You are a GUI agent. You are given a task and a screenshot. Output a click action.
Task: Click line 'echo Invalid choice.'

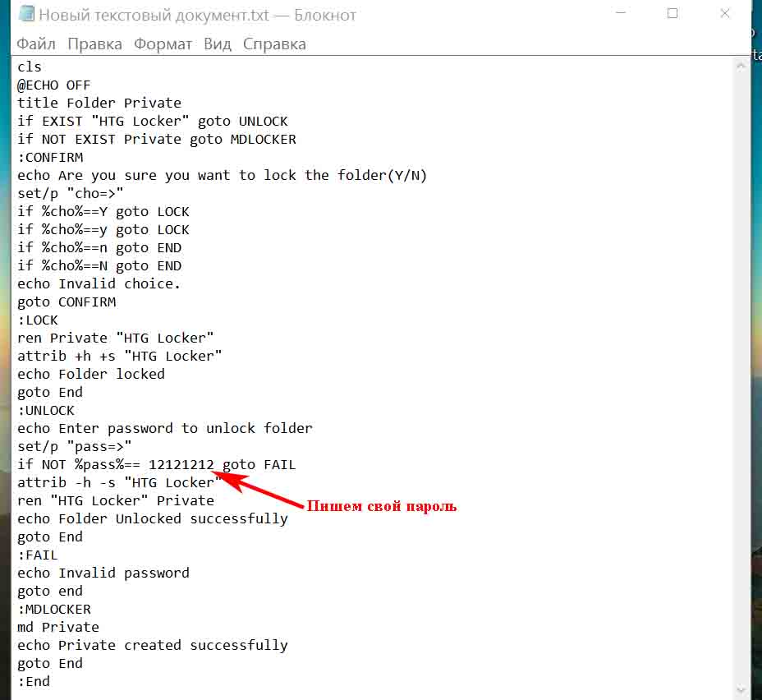[x=99, y=284]
